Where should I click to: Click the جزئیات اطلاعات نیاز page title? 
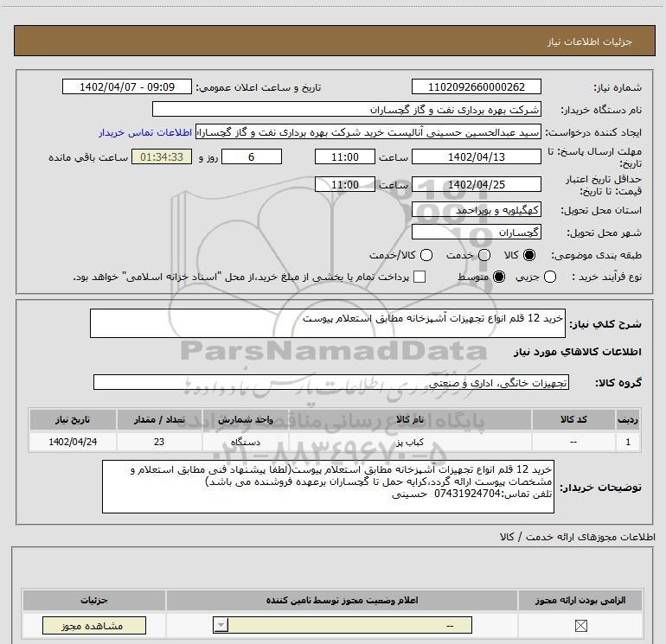coord(589,41)
